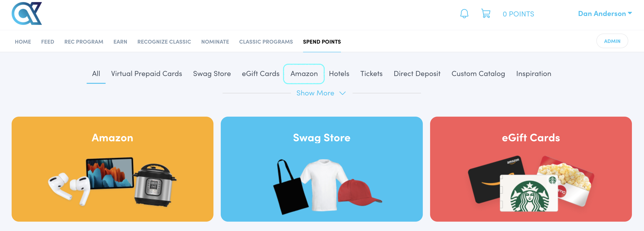Open the shopping cart icon
Viewport: 644px width, 231px height.
[x=486, y=14]
